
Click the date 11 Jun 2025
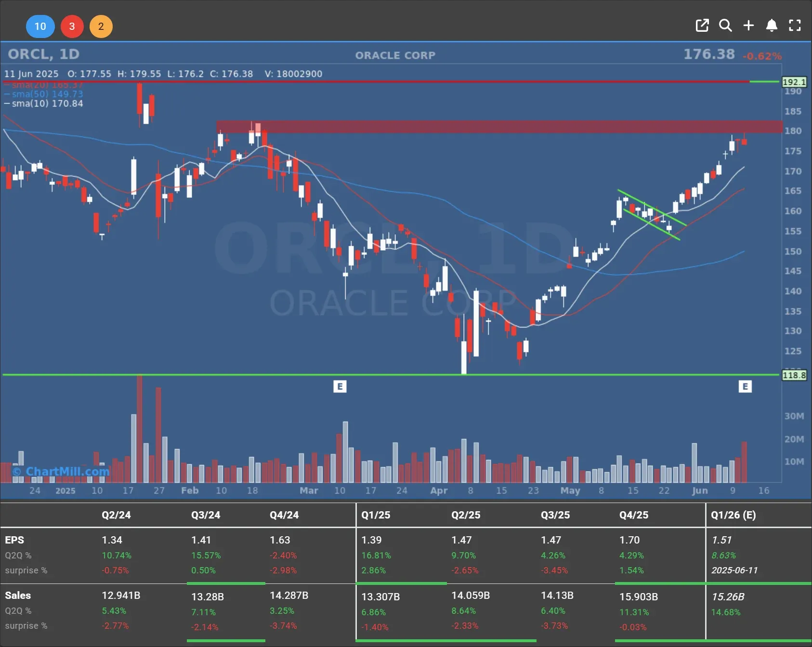[x=31, y=74]
